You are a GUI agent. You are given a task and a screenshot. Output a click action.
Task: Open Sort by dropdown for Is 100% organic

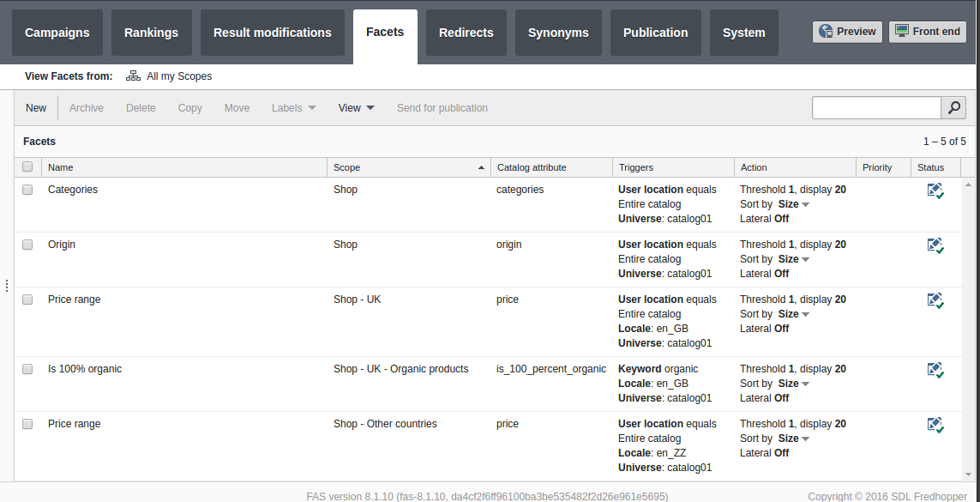(794, 384)
